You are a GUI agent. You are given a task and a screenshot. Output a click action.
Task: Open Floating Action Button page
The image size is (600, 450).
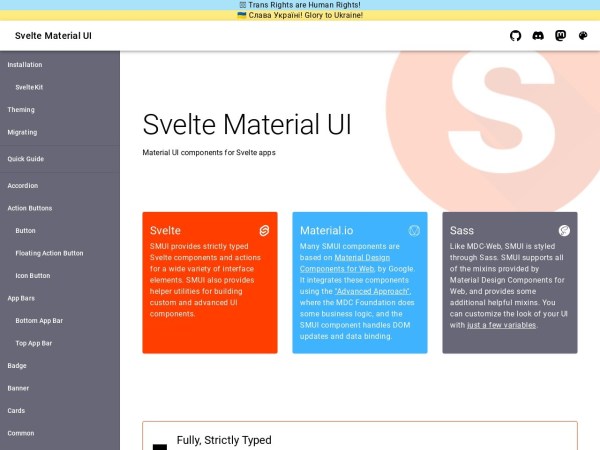(49, 253)
